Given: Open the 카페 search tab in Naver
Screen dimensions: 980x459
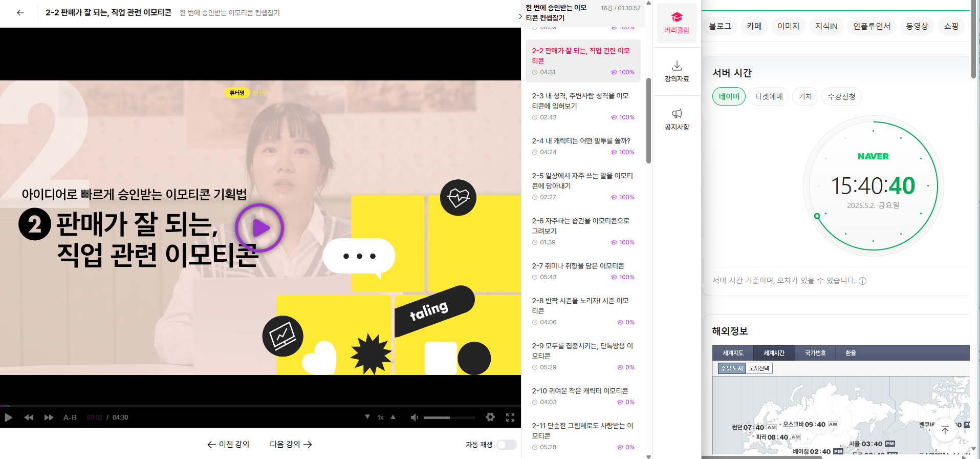Looking at the screenshot, I should click(754, 26).
